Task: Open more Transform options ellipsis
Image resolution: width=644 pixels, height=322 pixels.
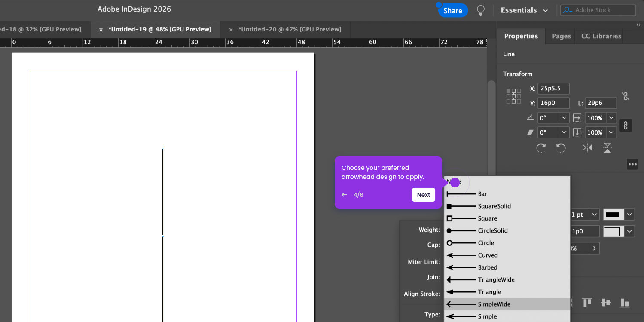Action: tap(632, 164)
